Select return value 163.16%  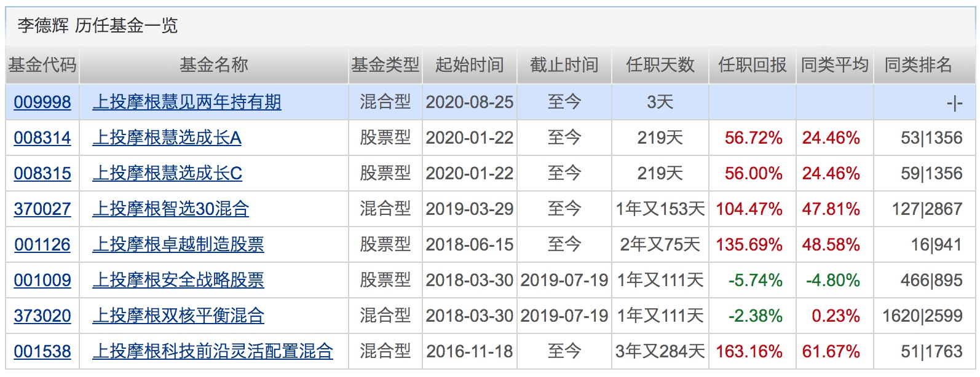[749, 351]
